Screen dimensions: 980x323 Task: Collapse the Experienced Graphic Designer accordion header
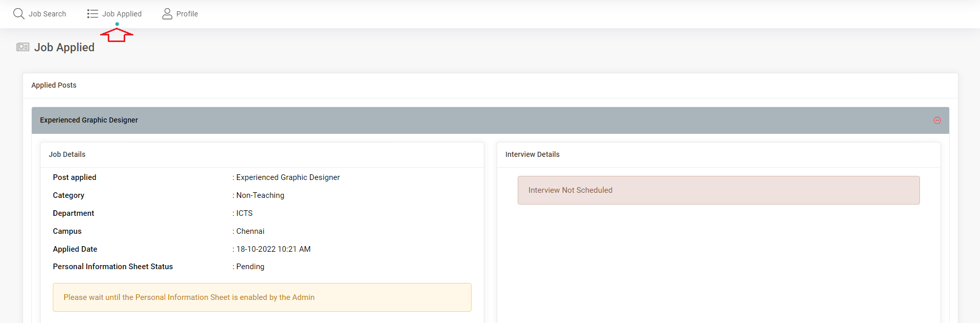click(x=89, y=120)
